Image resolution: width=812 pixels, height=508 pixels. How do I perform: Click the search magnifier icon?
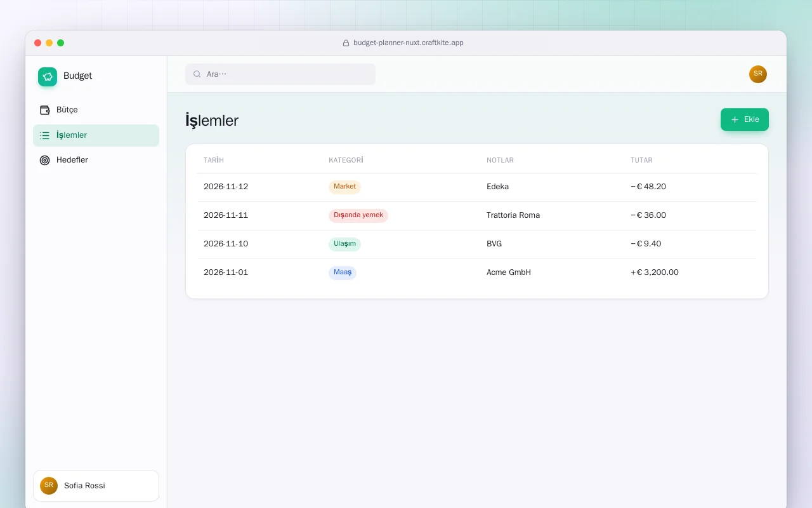click(x=197, y=74)
